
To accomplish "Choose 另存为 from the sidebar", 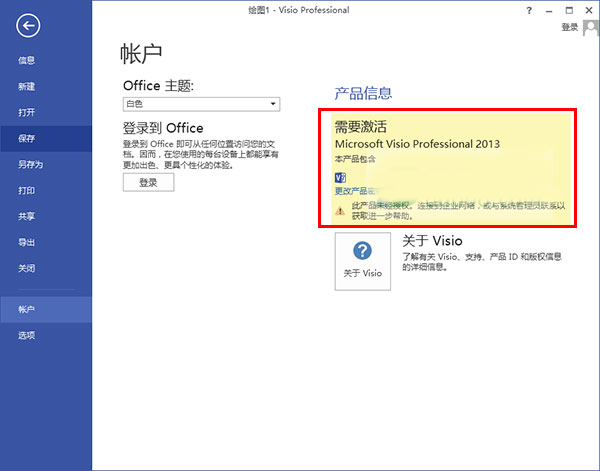I will coord(46,164).
